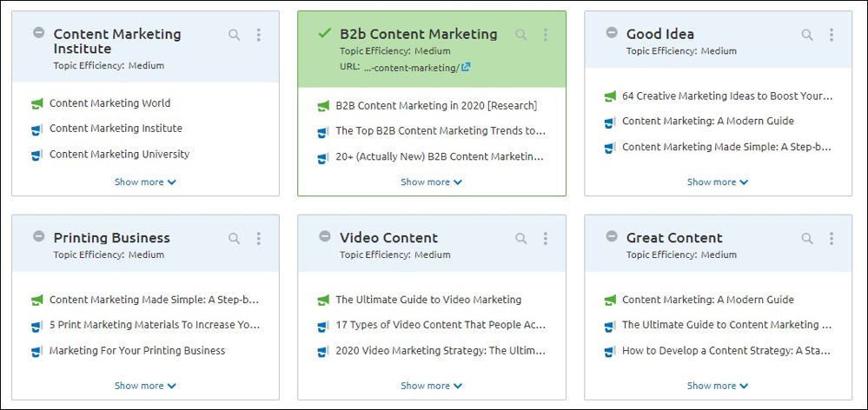The image size is (868, 410).
Task: Open external link icon next to B2b URL
Action: [466, 67]
